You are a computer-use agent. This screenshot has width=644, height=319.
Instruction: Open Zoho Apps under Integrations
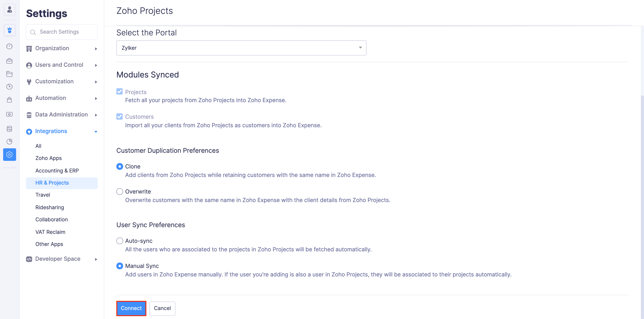(x=49, y=158)
